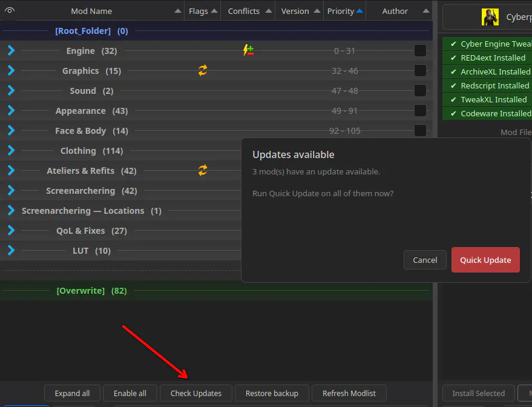Image resolution: width=532 pixels, height=407 pixels.
Task: Click the lightning conflict icon in the Engine row
Action: (x=248, y=51)
